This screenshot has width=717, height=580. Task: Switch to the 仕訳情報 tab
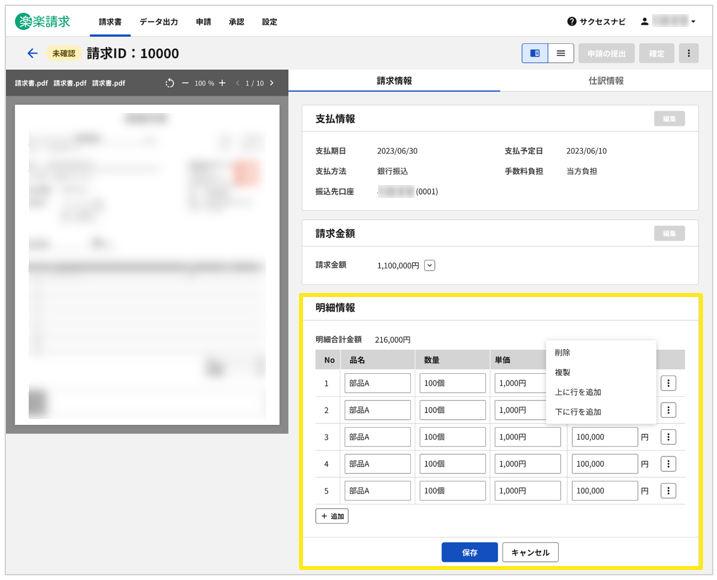[605, 81]
